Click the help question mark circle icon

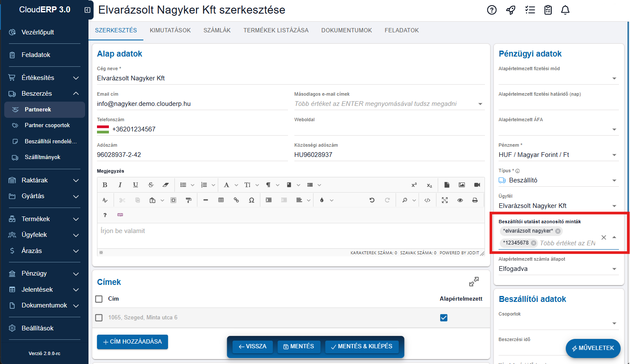492,10
